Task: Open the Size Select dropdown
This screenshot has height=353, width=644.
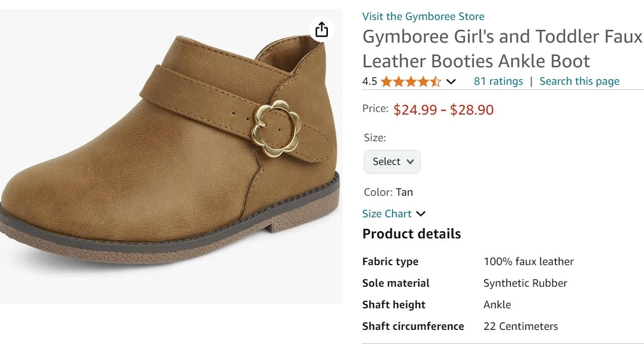Action: tap(392, 161)
